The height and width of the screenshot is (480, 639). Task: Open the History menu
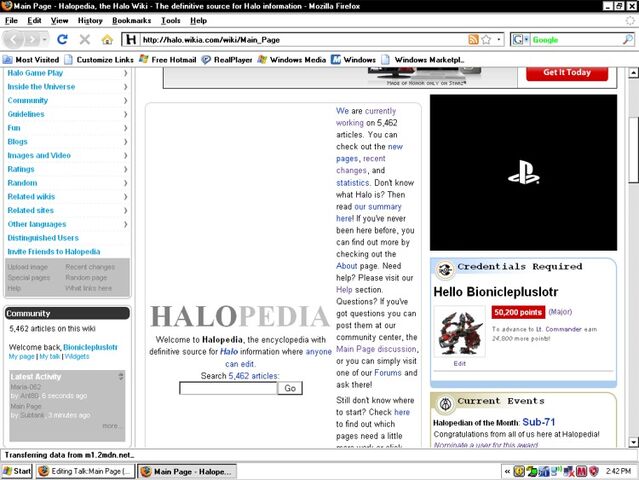pyautogui.click(x=90, y=20)
